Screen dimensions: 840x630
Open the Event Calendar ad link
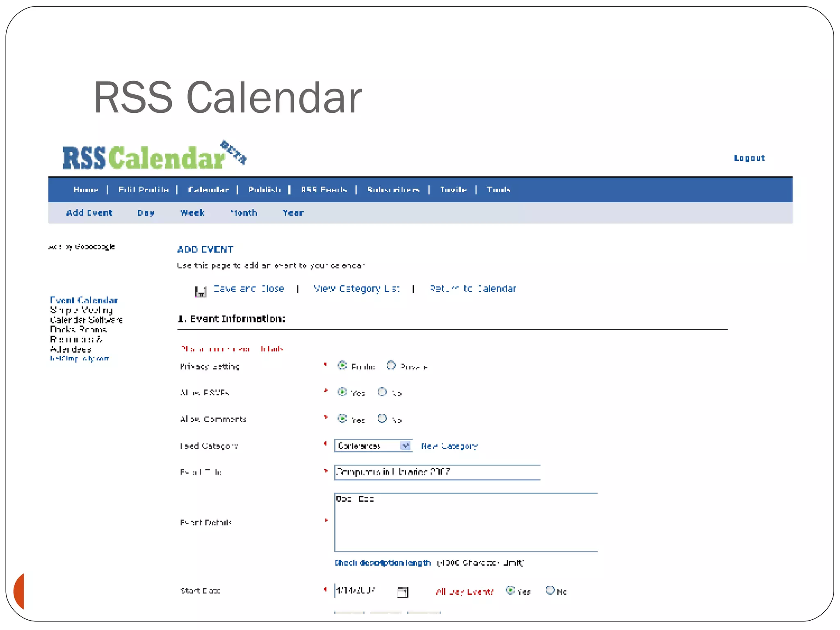coord(84,300)
